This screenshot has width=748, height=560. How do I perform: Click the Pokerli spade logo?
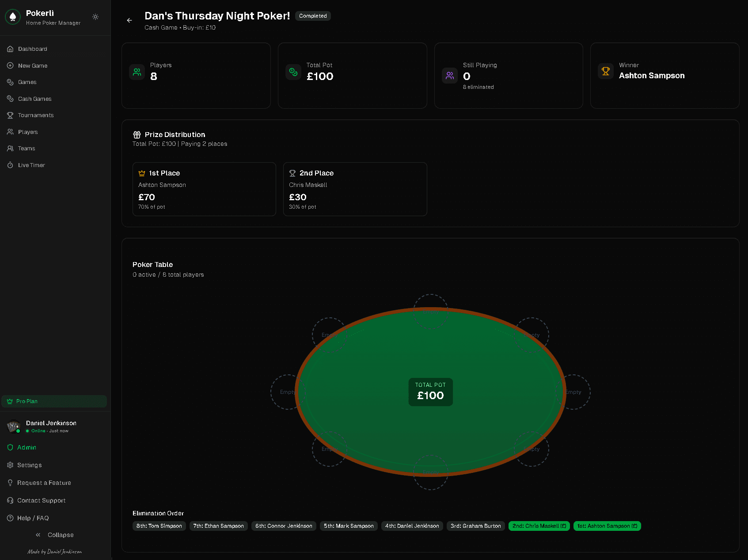tap(13, 17)
